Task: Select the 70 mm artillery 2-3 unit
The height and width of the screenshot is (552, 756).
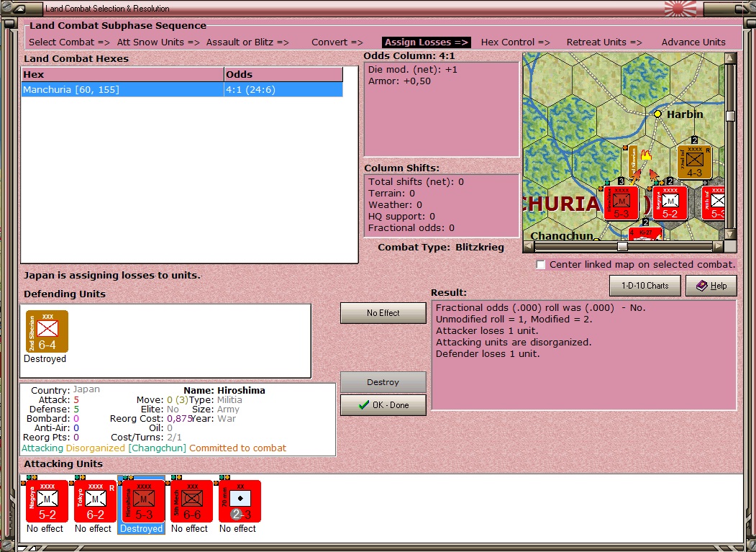Action: pos(240,501)
